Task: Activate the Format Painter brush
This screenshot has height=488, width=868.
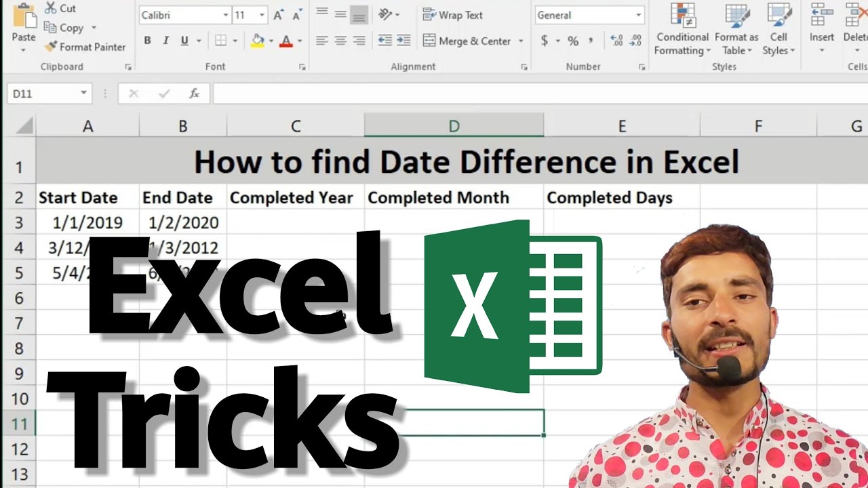Action: tap(85, 47)
